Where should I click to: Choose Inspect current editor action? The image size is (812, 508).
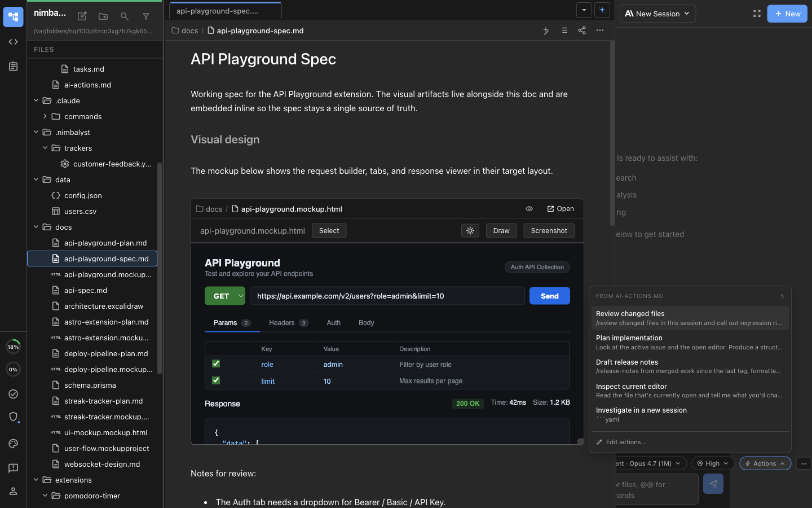pyautogui.click(x=690, y=391)
